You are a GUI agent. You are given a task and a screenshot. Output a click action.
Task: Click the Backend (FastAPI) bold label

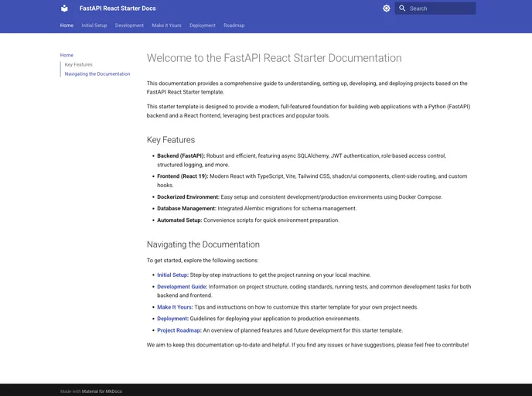pos(181,155)
